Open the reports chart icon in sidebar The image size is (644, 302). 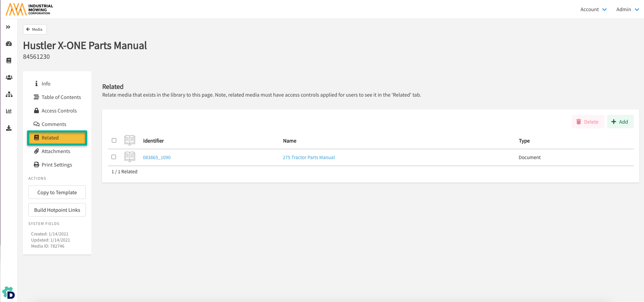9,111
